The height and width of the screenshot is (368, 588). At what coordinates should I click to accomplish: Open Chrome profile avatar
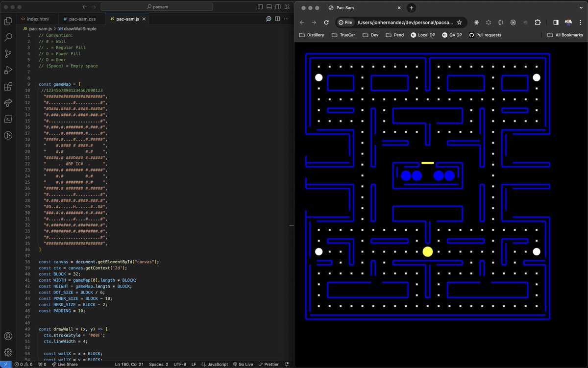(x=568, y=23)
